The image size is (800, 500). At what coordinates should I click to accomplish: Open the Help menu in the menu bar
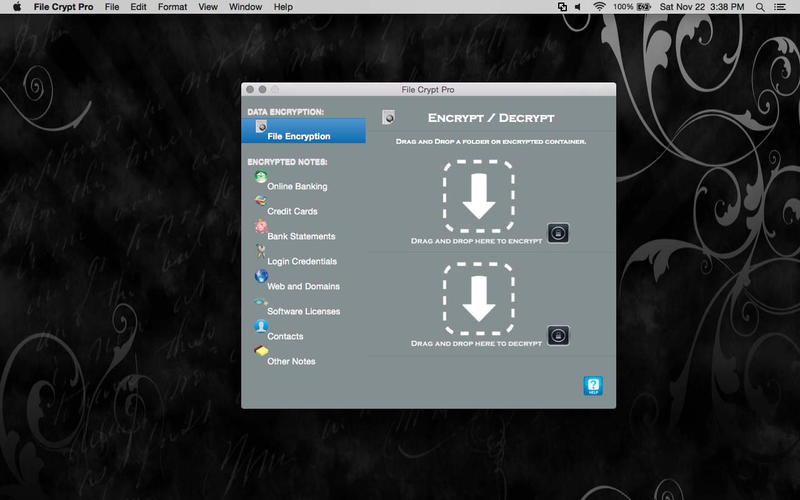click(283, 7)
